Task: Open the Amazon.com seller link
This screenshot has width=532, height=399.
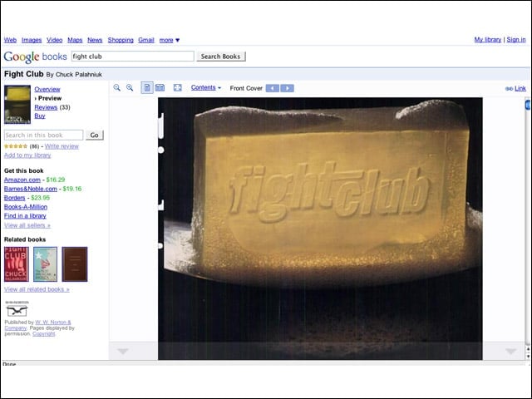Action: [x=22, y=180]
